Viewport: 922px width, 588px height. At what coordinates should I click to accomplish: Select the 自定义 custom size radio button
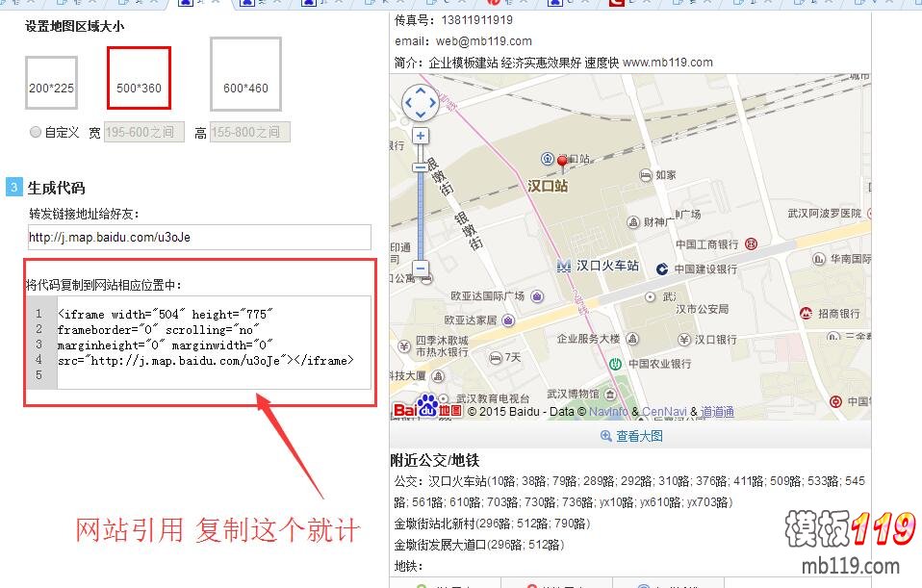point(36,132)
